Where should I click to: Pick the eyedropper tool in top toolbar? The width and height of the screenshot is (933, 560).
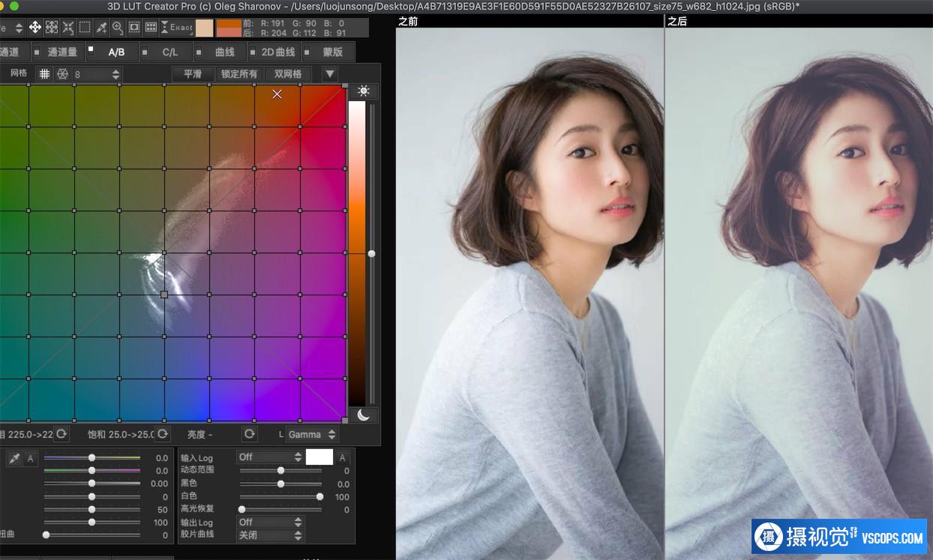pos(101,28)
